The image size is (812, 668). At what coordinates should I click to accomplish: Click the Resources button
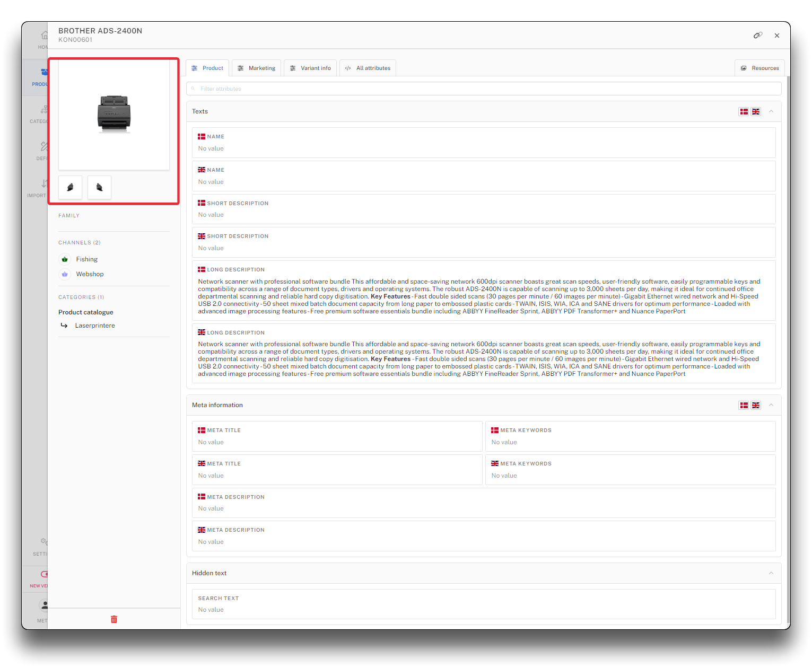[x=759, y=68]
